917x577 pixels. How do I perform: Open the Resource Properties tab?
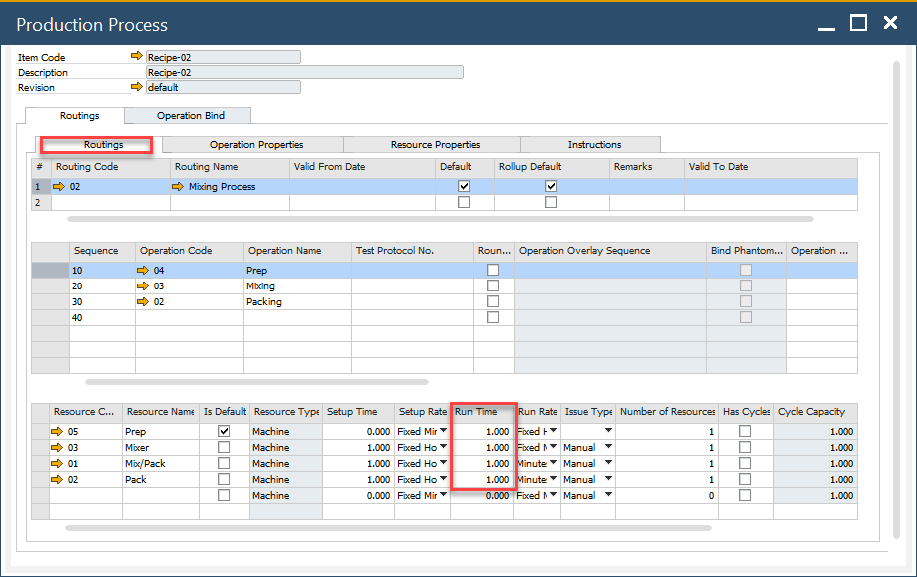[435, 145]
